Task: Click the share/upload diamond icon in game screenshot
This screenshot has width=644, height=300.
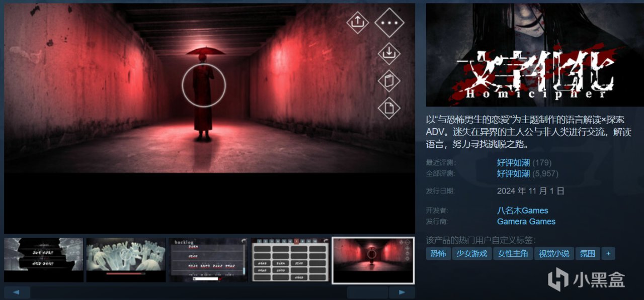Action: click(357, 22)
